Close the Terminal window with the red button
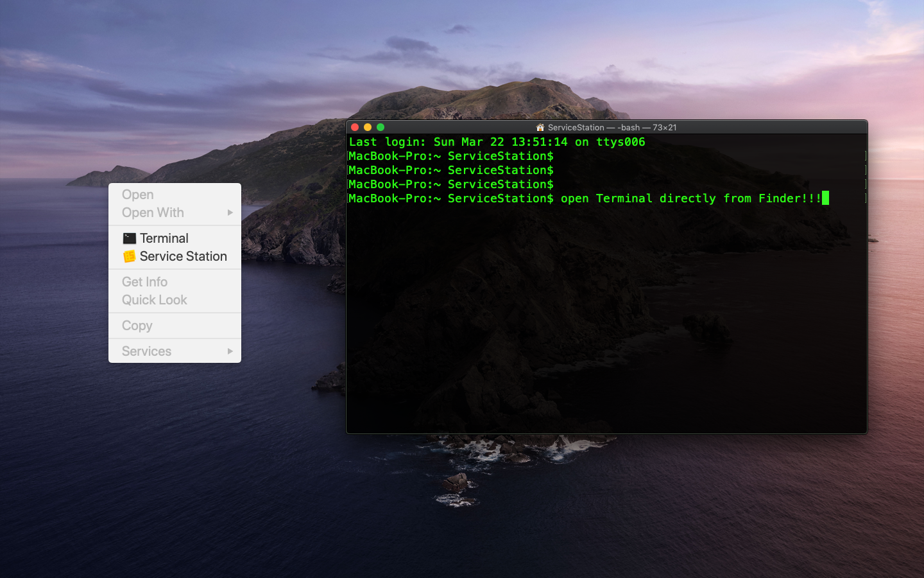 tap(355, 127)
